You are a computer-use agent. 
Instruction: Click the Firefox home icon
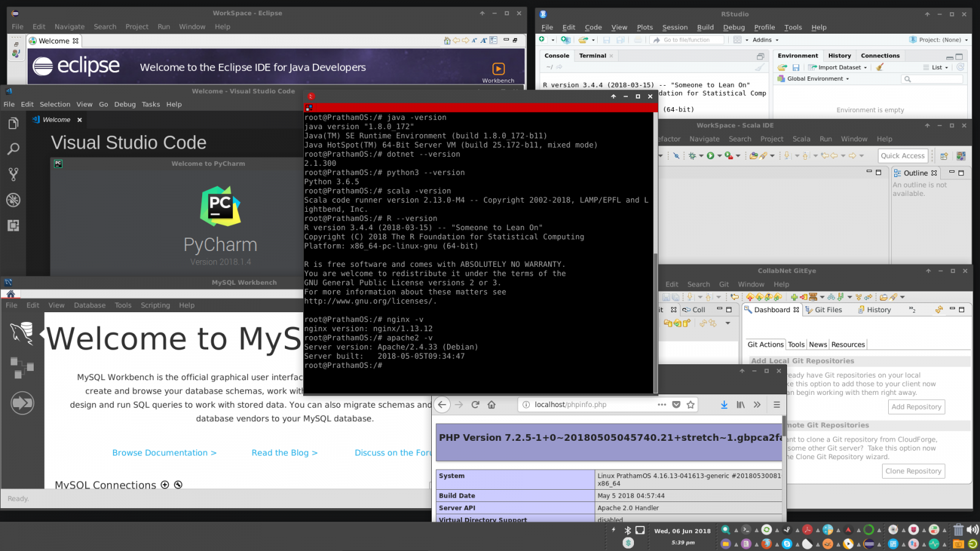point(491,405)
